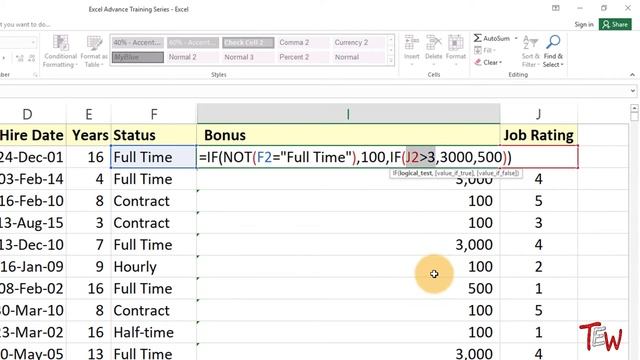Apply the Normal 2 style
The width and height of the screenshot is (640, 360).
point(193,57)
